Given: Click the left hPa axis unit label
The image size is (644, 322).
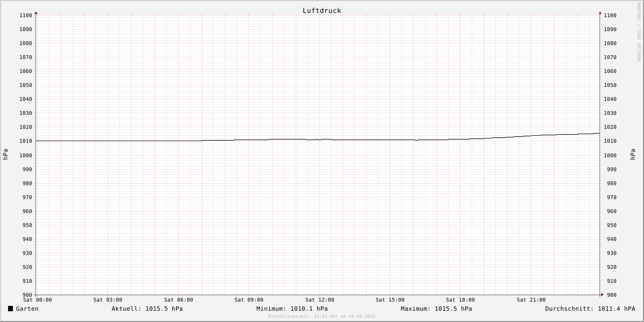Looking at the screenshot, I should coord(5,155).
